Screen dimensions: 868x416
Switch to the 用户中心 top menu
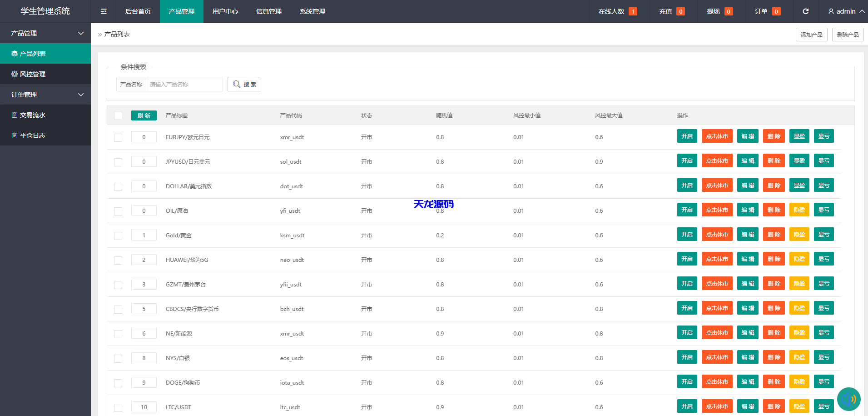tap(225, 11)
